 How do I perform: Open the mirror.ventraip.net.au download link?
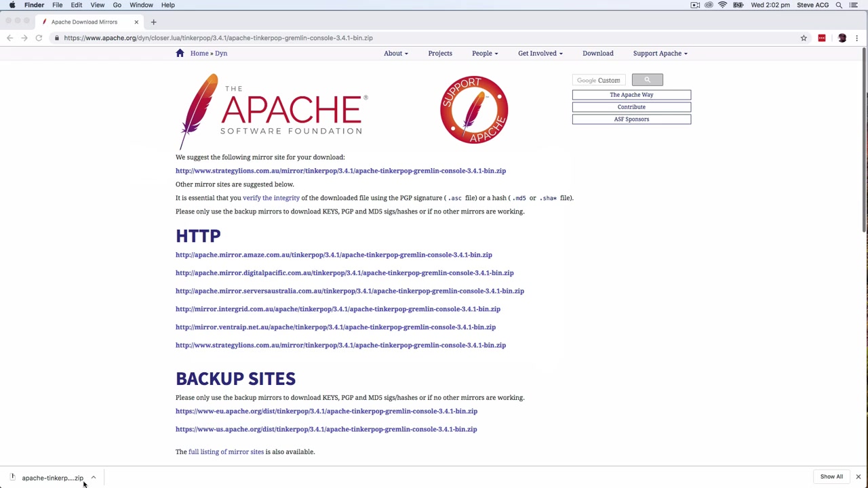click(336, 327)
